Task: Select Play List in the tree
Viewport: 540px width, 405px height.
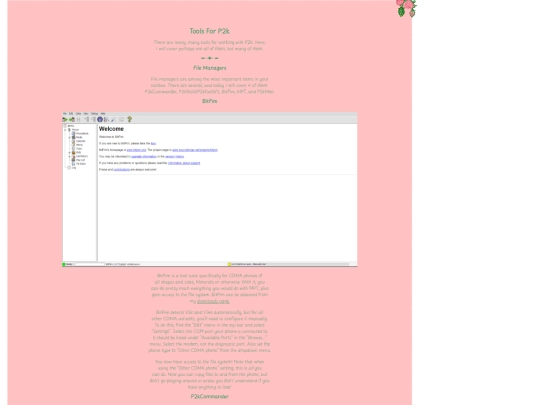Action: coord(80,160)
